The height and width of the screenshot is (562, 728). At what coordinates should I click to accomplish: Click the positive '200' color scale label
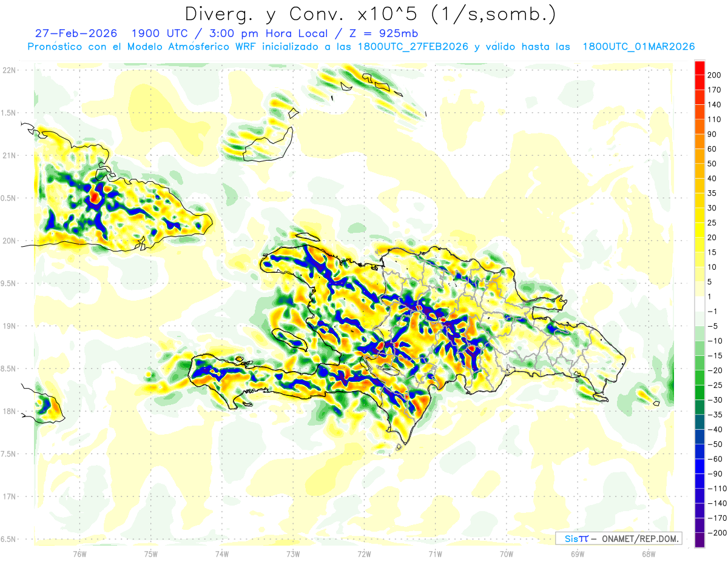click(x=715, y=75)
